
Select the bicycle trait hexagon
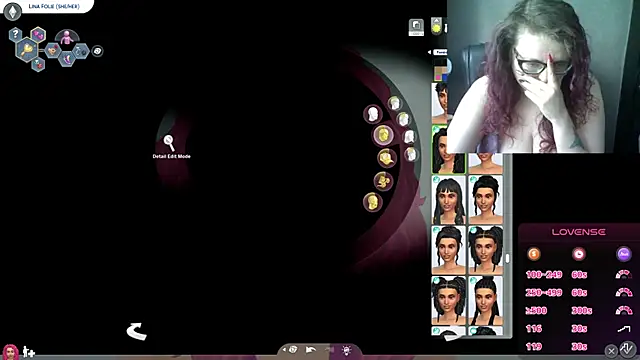click(x=81, y=51)
